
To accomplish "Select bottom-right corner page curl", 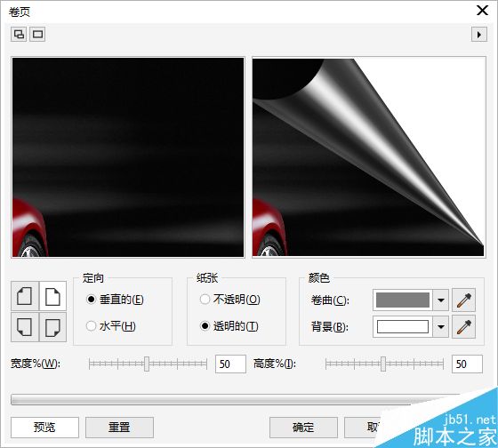I will 52,327.
